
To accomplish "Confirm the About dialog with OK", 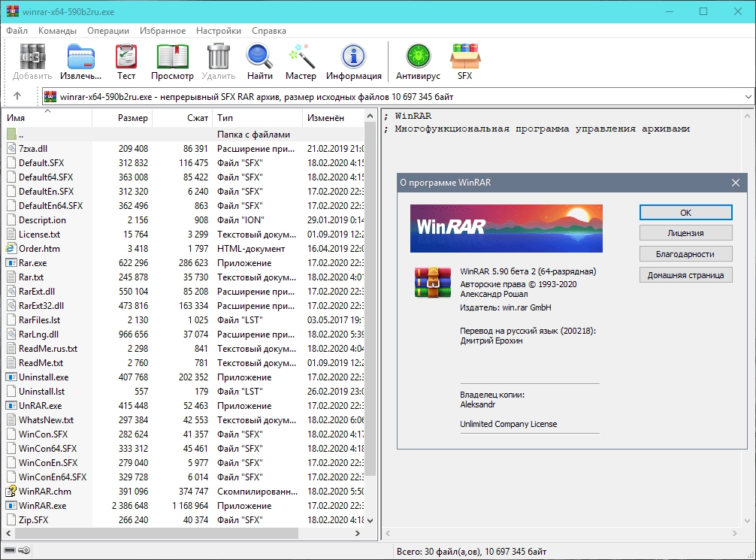I will pos(685,212).
